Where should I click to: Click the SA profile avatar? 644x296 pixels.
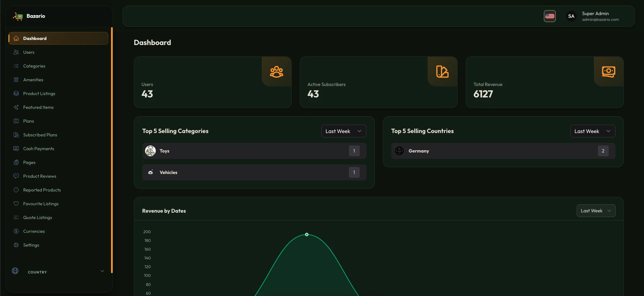tap(571, 16)
